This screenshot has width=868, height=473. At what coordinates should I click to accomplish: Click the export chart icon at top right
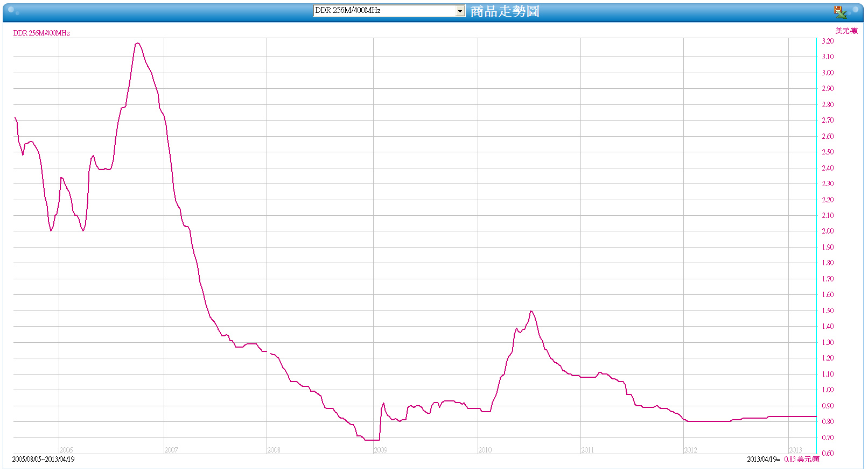pyautogui.click(x=840, y=12)
